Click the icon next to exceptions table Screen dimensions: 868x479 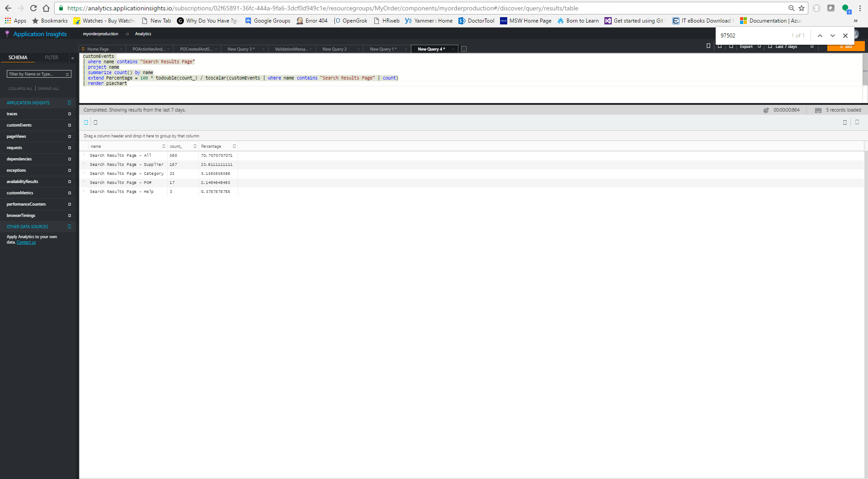click(x=69, y=170)
